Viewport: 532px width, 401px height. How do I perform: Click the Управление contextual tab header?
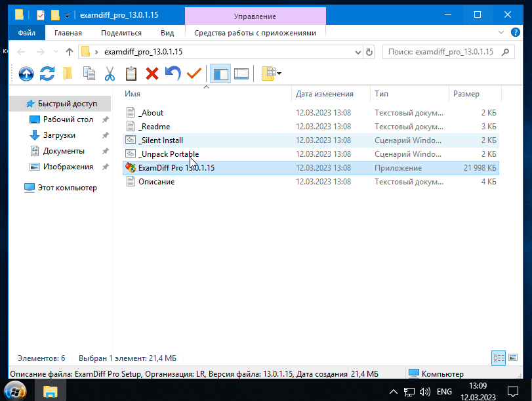click(x=255, y=16)
